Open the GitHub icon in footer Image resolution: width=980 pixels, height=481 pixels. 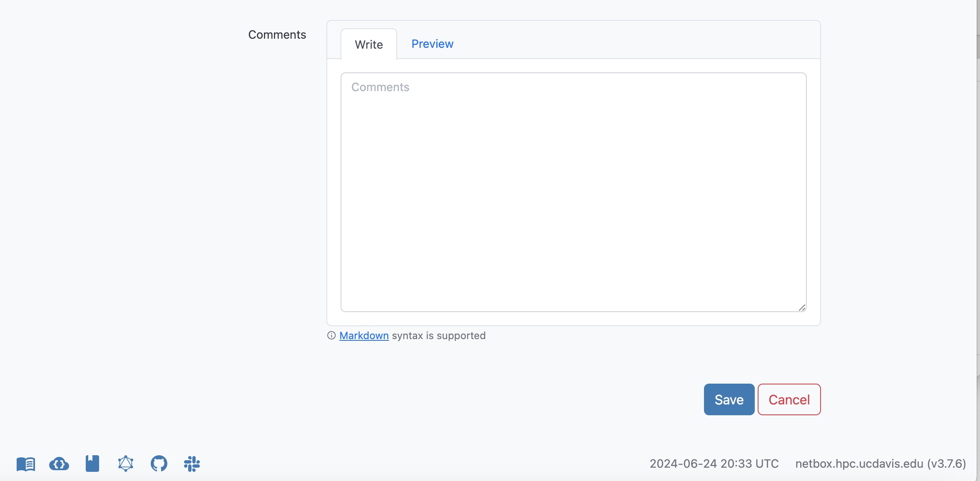[x=159, y=464]
